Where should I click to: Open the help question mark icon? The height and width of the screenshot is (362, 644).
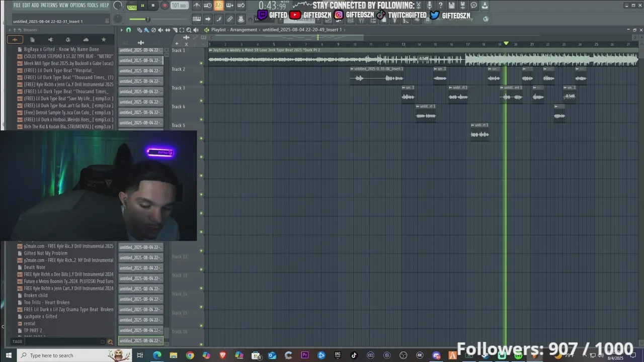pos(441,6)
